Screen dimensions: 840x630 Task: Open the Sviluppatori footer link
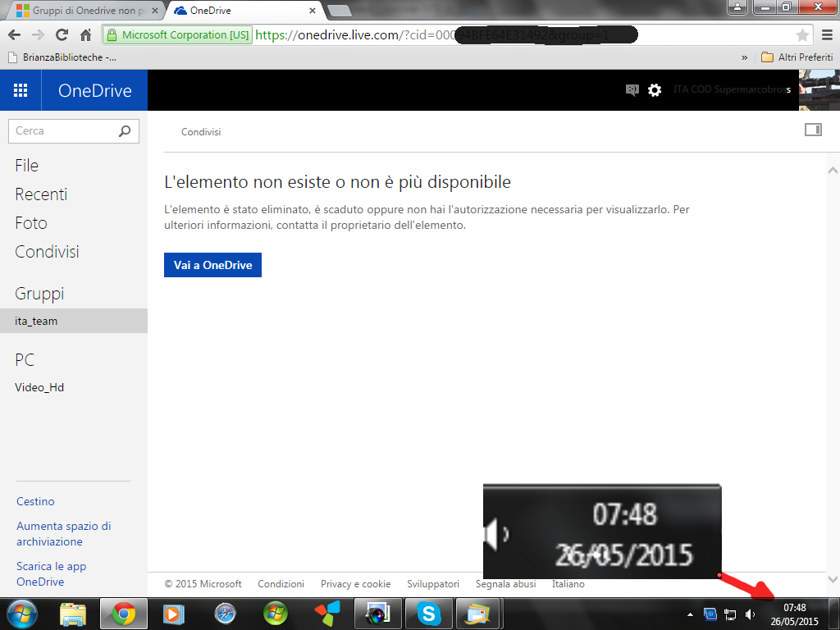pos(433,584)
